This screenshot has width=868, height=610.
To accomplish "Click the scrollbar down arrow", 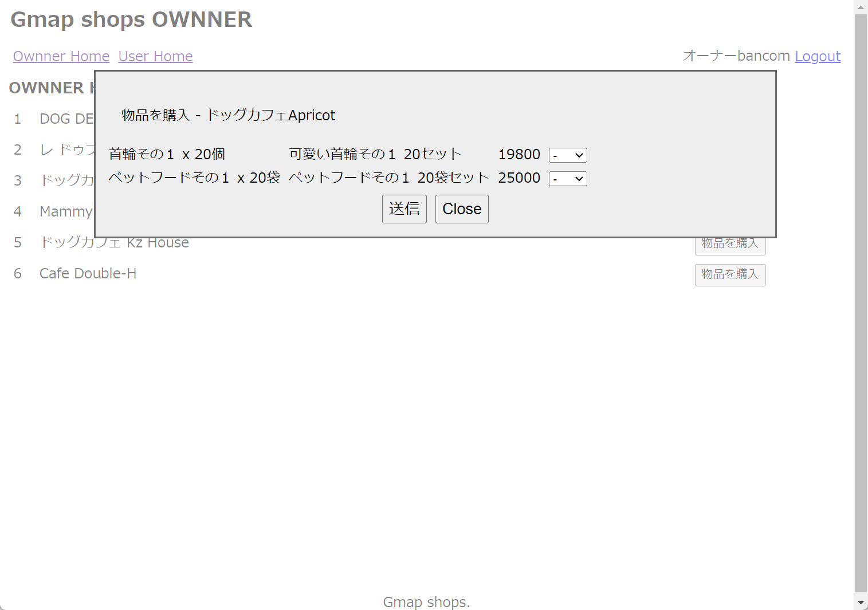I will click(861, 603).
